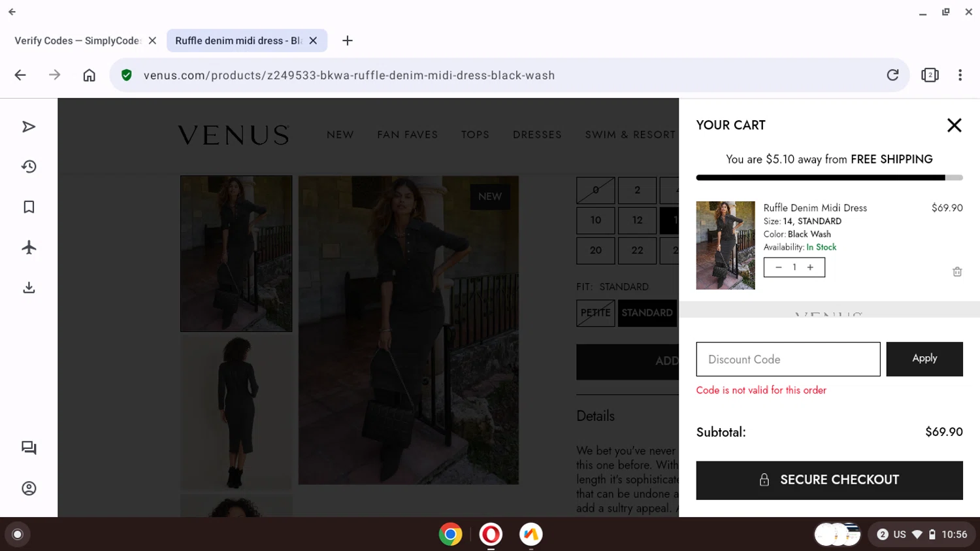This screenshot has height=551, width=980.
Task: Open system tray clock 10:56
Action: point(954,534)
